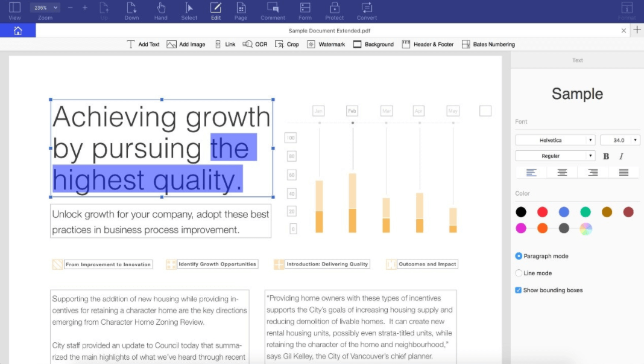
Task: Open the Regular font style dropdown
Action: click(x=555, y=156)
